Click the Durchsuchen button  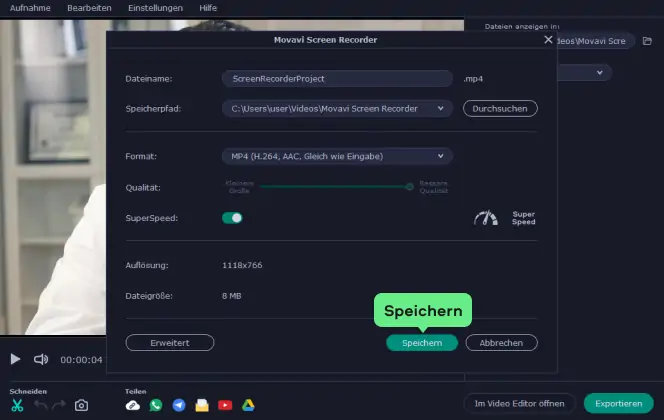tap(500, 108)
